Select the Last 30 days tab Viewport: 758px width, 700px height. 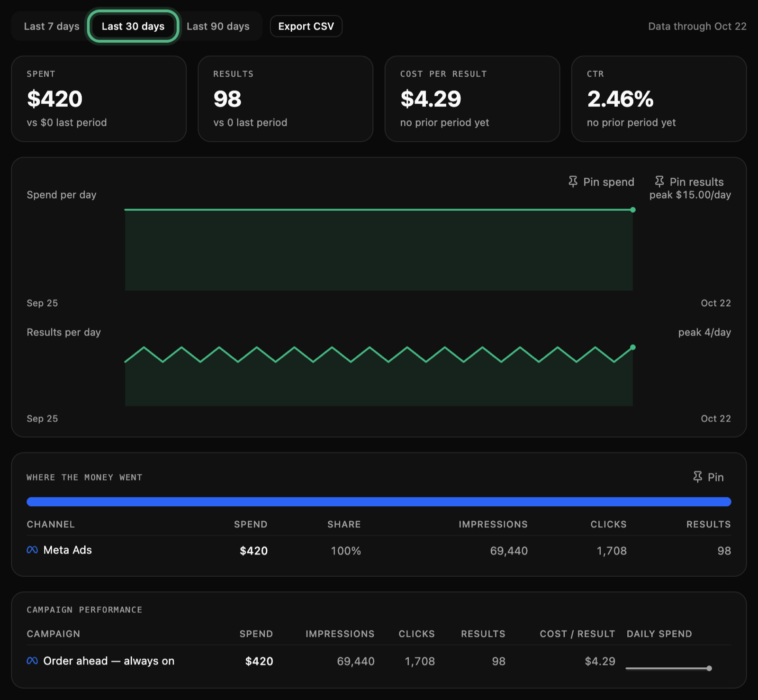pyautogui.click(x=133, y=27)
